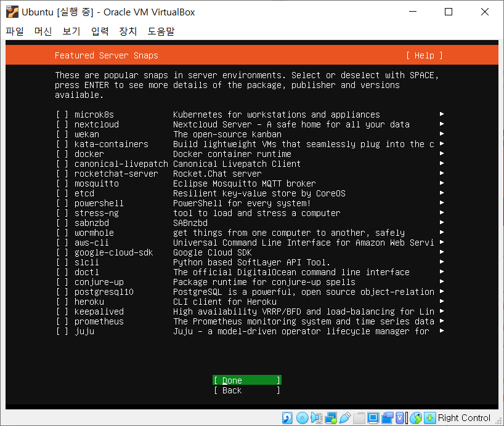Open the 파일 menu
Image resolution: width=504 pixels, height=426 pixels.
(15, 31)
